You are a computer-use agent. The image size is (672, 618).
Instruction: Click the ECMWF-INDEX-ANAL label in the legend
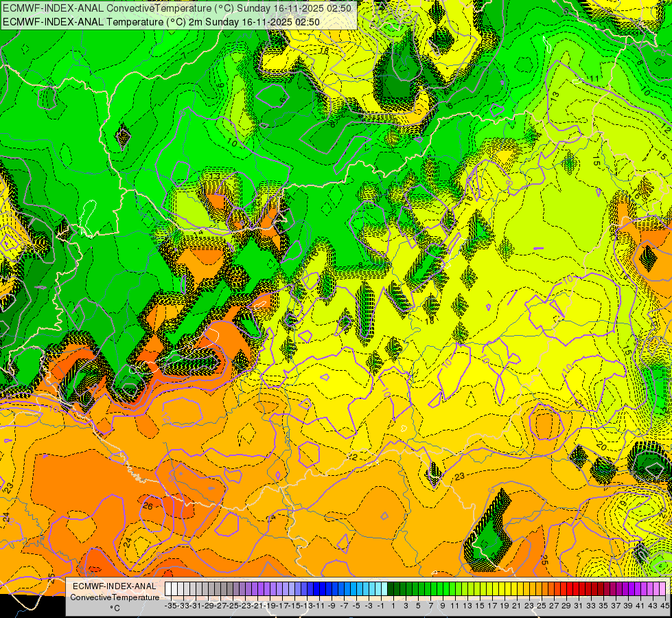click(115, 586)
